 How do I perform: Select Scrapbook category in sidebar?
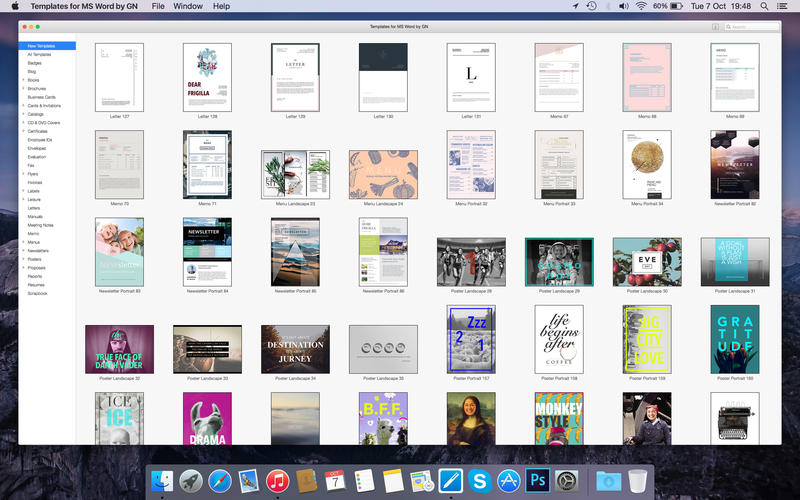(x=37, y=293)
